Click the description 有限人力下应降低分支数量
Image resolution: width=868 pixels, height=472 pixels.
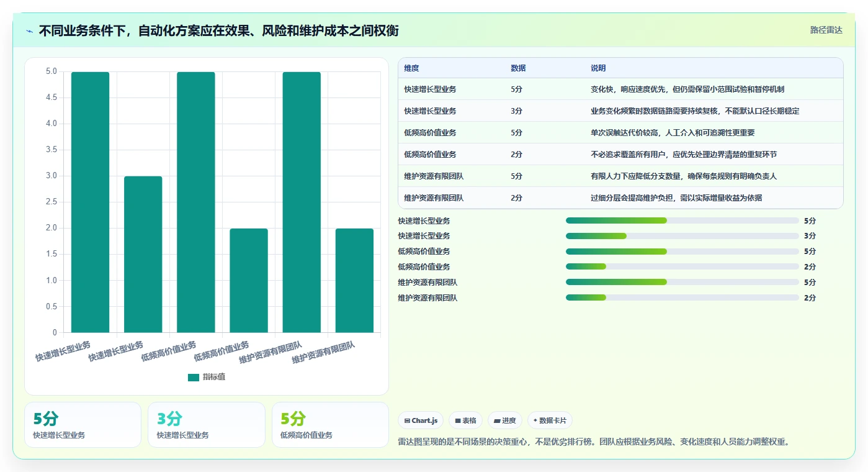click(684, 176)
